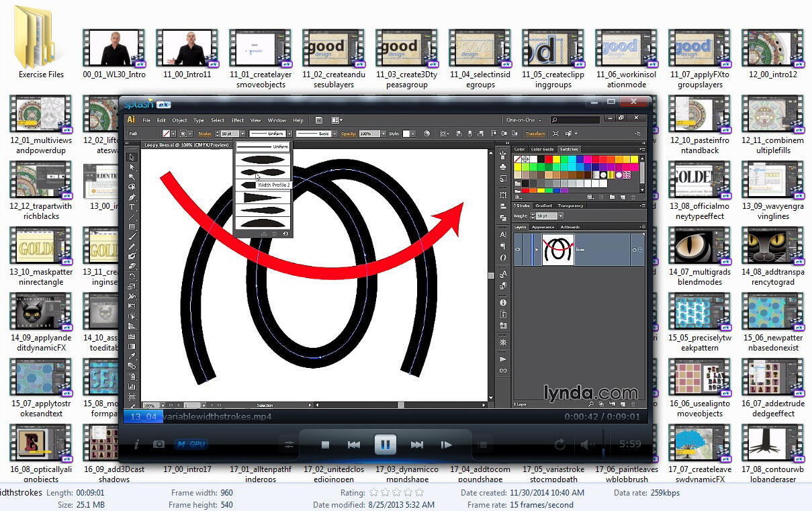The width and height of the screenshot is (812, 511).
Task: Open the File menu in Illustrator
Action: point(146,120)
